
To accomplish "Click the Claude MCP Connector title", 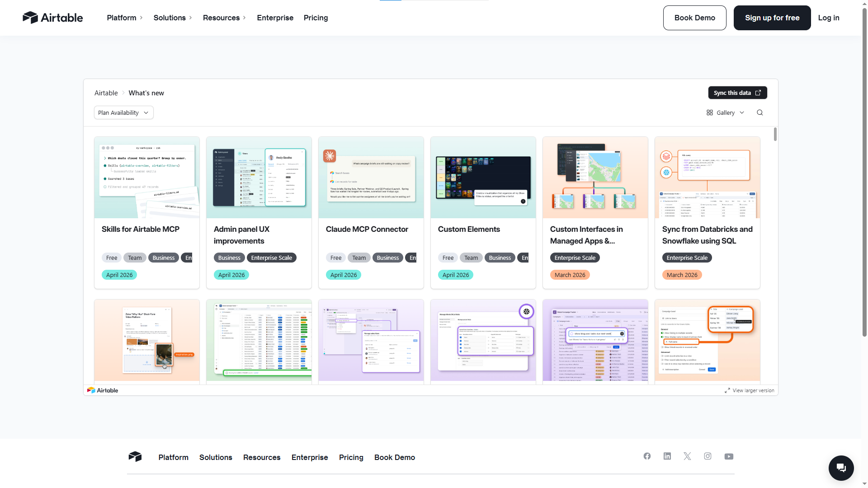I will (367, 229).
